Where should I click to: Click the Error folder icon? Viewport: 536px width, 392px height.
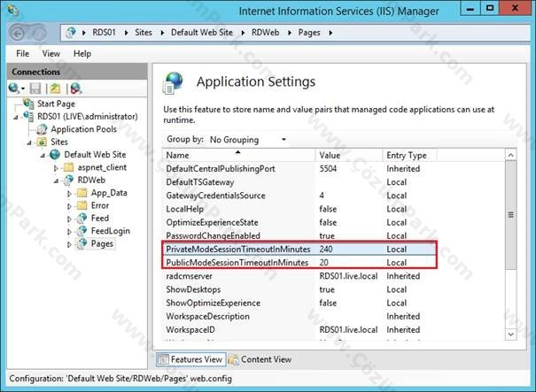point(82,205)
